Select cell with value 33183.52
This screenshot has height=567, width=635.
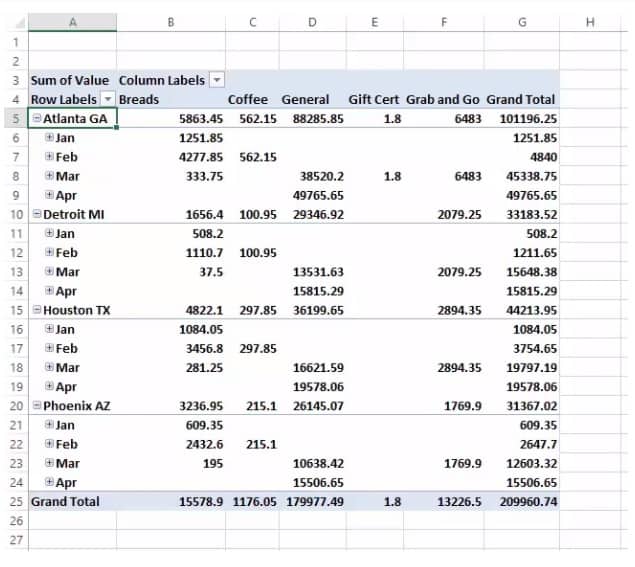[x=522, y=214]
